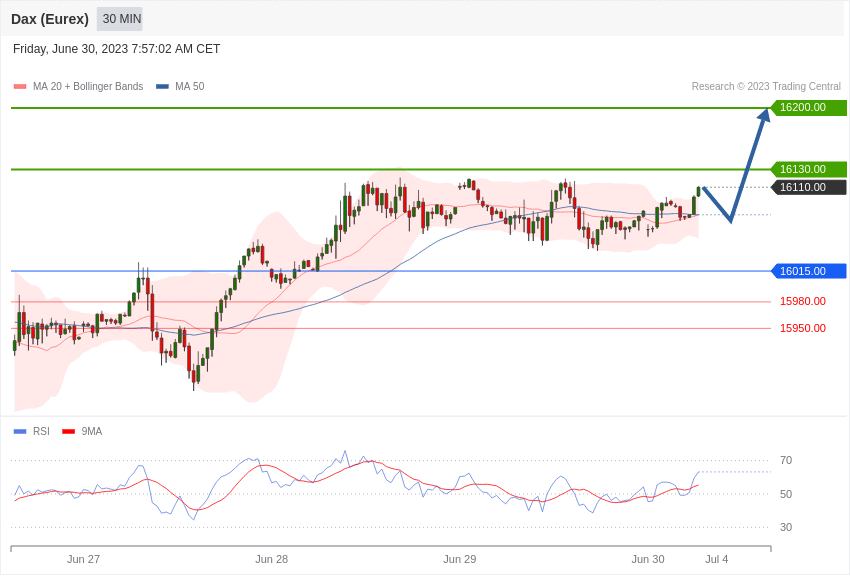Select the 16130.00 resistance price label

[809, 169]
